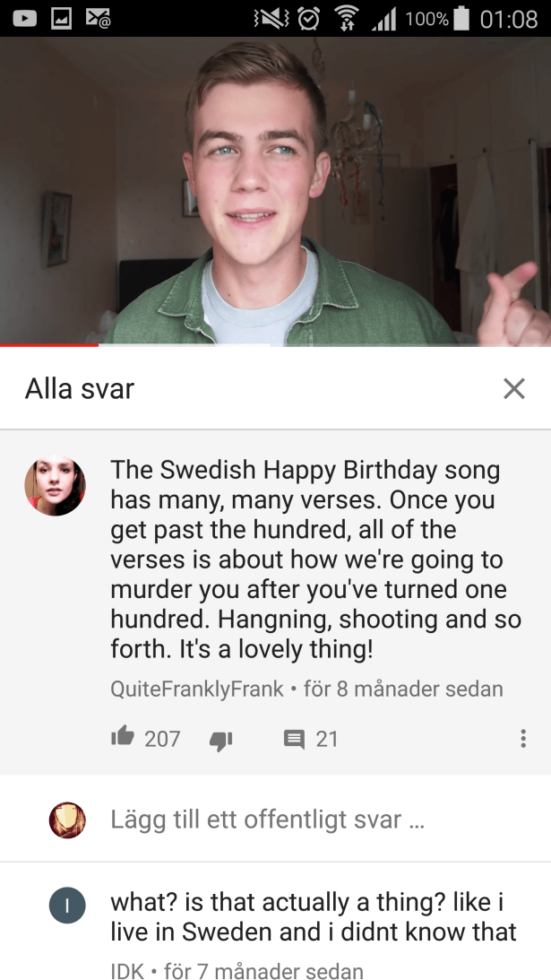Open QuiteFranklyFrank's channel from username
This screenshot has height=980, width=551.
point(197,689)
